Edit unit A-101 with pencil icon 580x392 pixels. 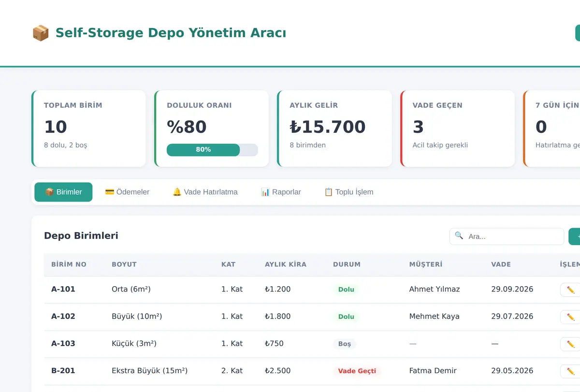(x=570, y=290)
